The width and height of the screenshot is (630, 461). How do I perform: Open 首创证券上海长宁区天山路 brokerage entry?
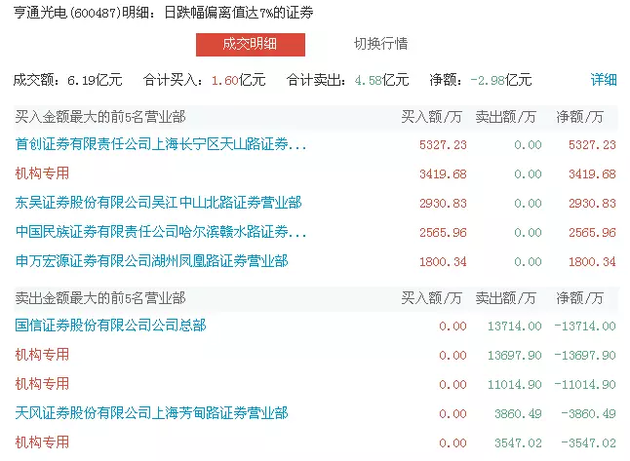pyautogui.click(x=161, y=145)
